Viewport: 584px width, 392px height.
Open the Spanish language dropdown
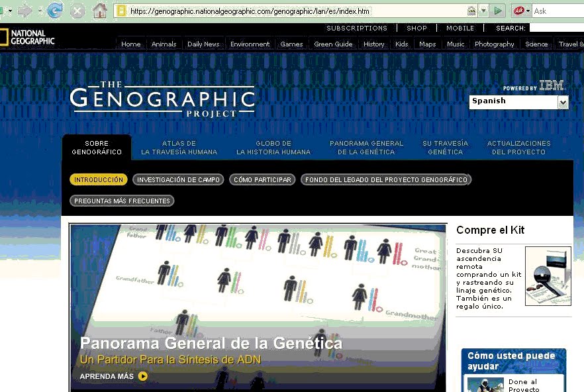pos(519,101)
